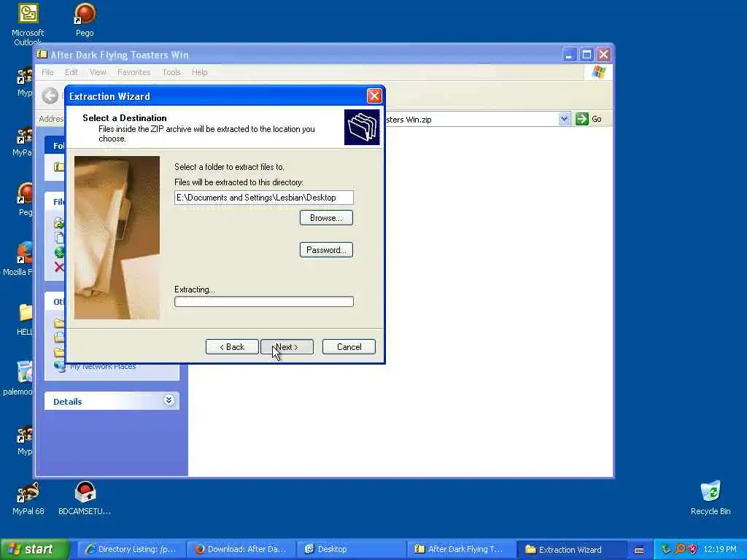The height and width of the screenshot is (560, 747).
Task: Click the on-screen keyboard taskbar icon
Action: click(x=639, y=550)
